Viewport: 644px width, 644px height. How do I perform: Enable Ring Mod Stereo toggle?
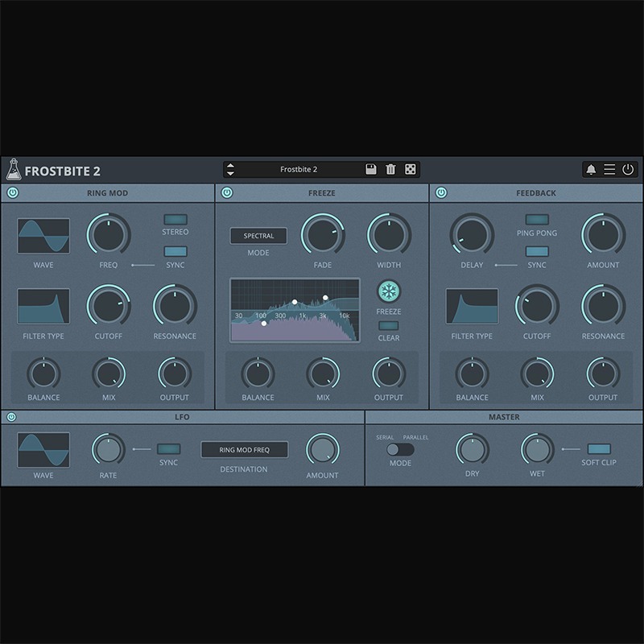pos(175,219)
